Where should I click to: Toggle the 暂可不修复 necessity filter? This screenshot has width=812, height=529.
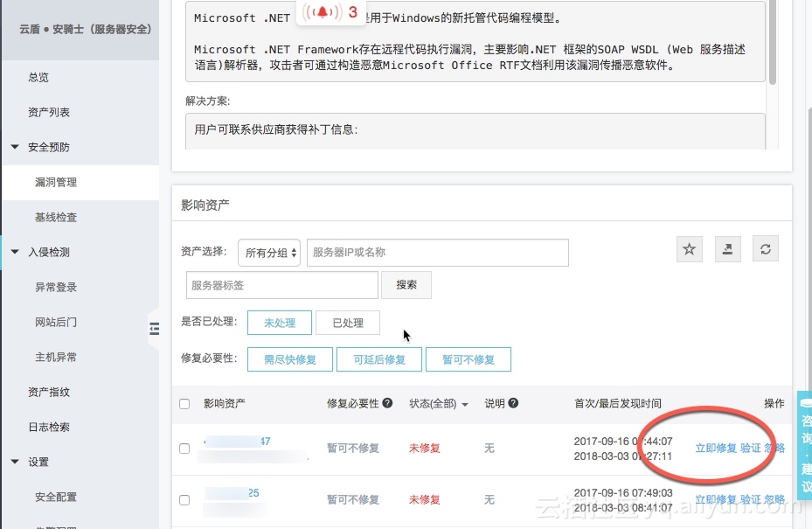468,359
